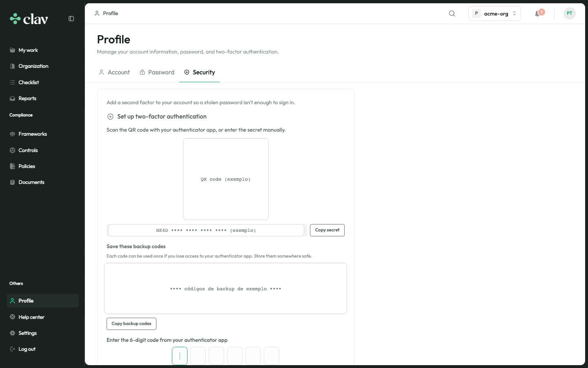
Task: Open Settings from the sidebar
Action: [x=42, y=333]
